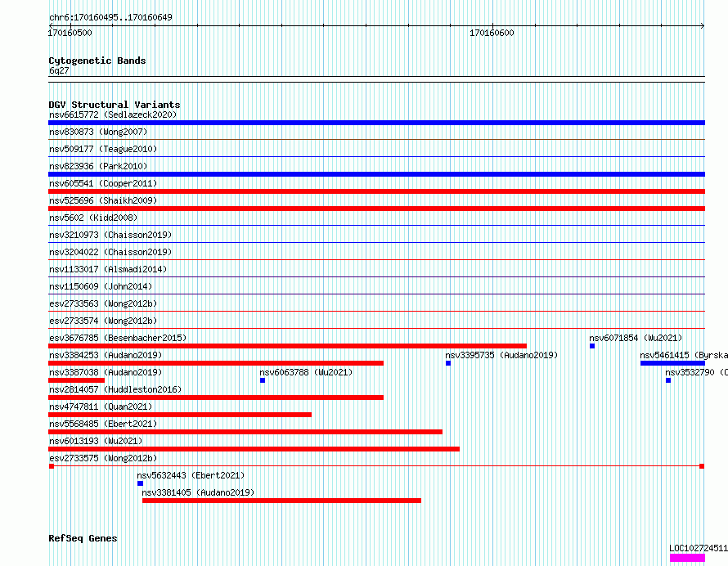
Task: Select the RefSeq Genes track title
Action: pos(83,538)
